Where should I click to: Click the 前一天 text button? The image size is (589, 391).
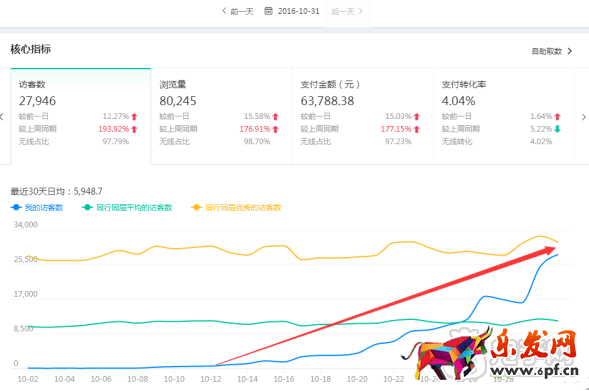(x=242, y=12)
